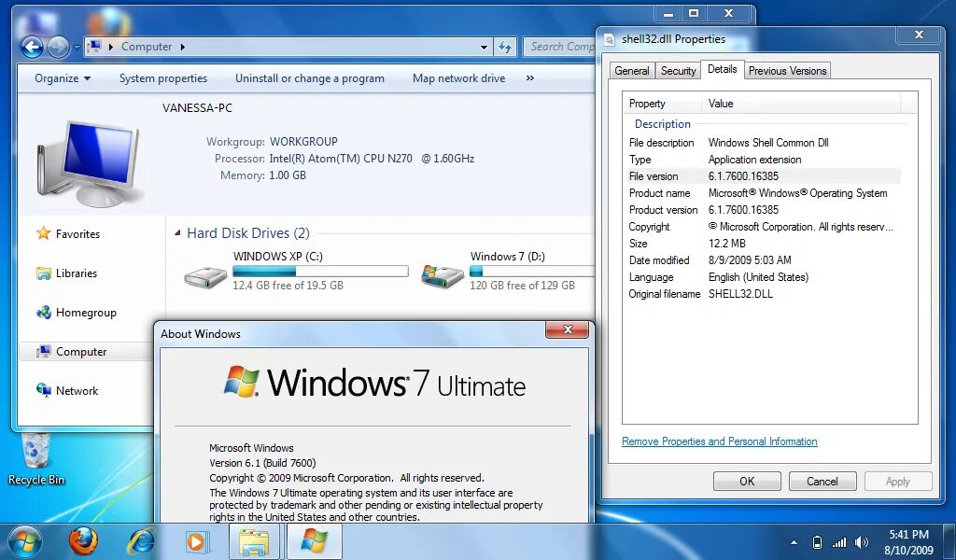
Task: Switch to the Security tab
Action: [x=678, y=71]
